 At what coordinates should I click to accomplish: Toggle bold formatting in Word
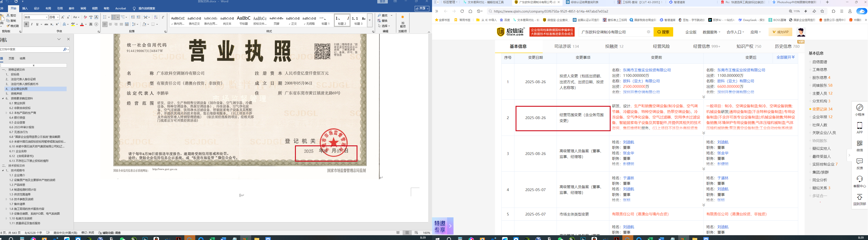tap(26, 24)
